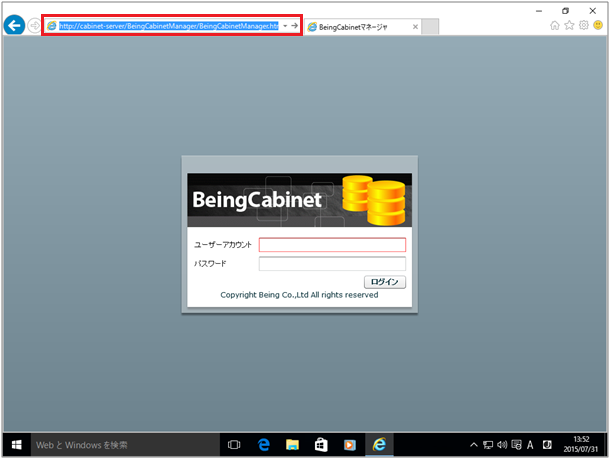Click the パスワード label text
Screen dimensions: 611x459
click(210, 263)
